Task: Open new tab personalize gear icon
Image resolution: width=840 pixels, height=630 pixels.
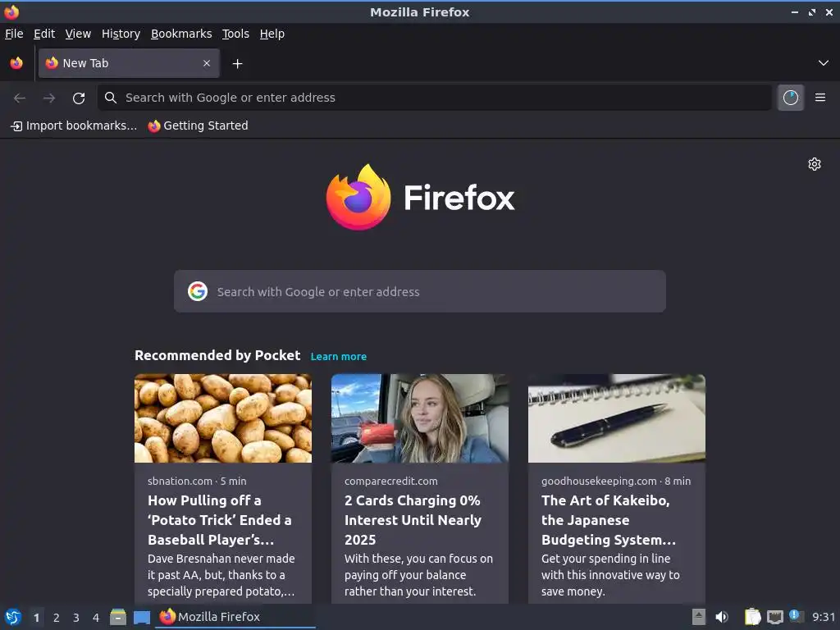Action: 815,164
